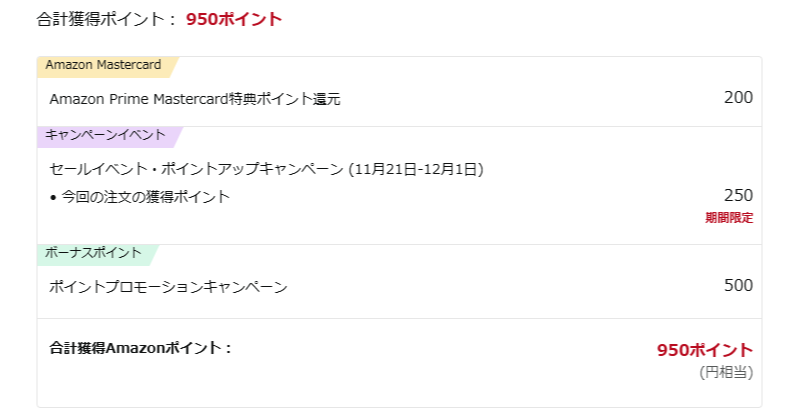This screenshot has height=420, width=800.
Task: Click the bottom red 950ポイント total
Action: click(704, 350)
